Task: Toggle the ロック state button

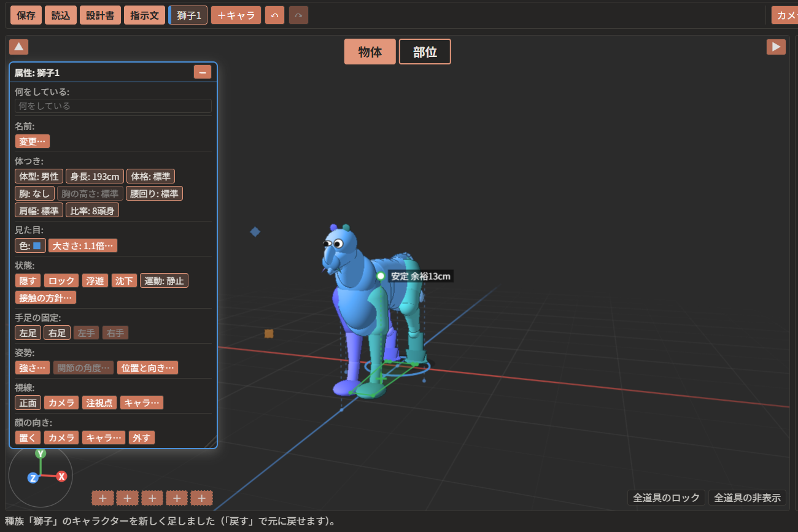Action: tap(61, 281)
